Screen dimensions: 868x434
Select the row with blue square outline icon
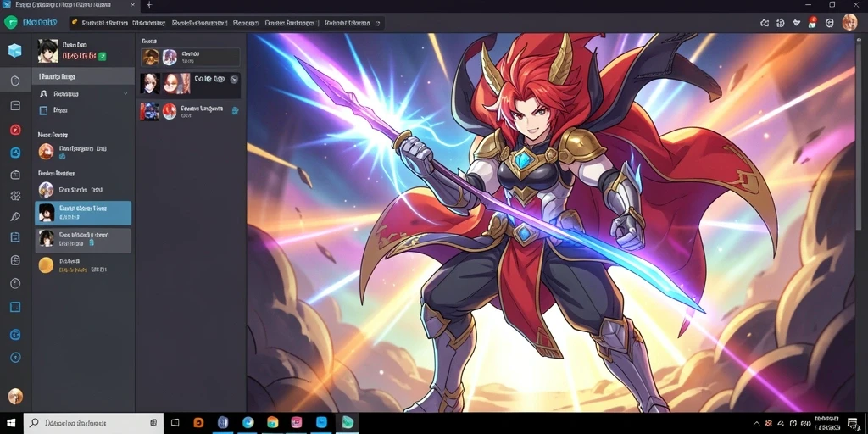[x=83, y=110]
